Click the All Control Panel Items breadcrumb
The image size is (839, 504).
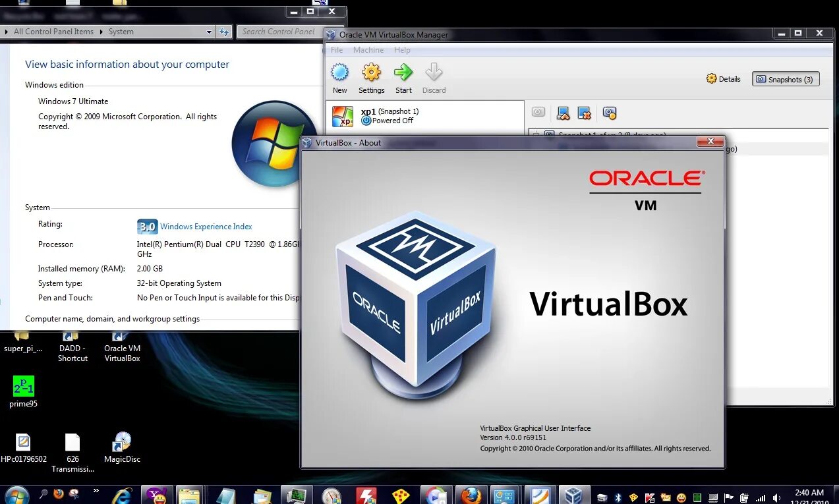pos(53,32)
